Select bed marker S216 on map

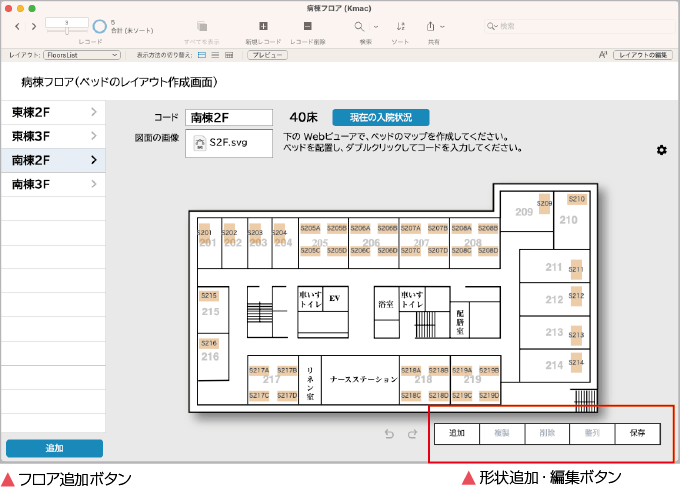click(209, 343)
